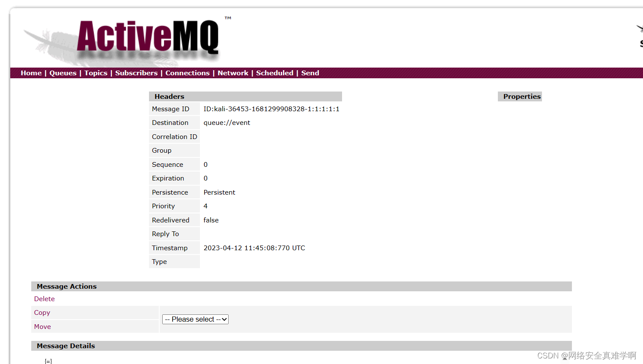This screenshot has height=364, width=643.
Task: Move the message using the Move action
Action: (x=42, y=326)
